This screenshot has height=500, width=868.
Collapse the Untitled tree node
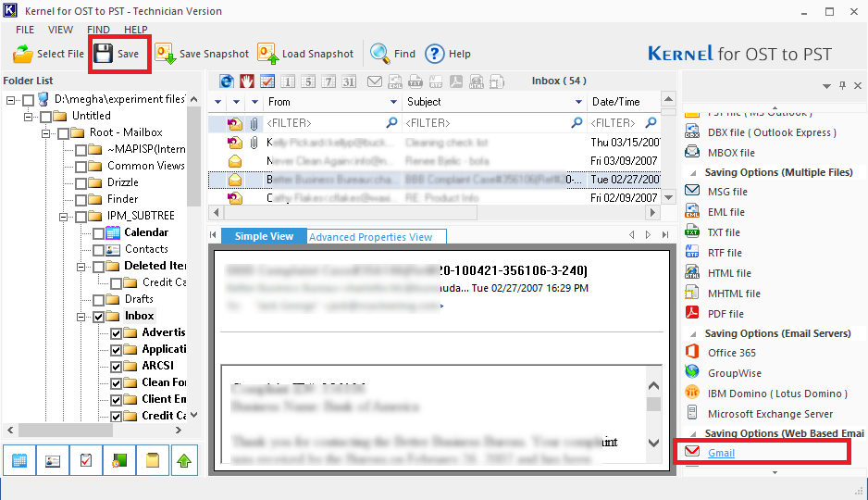coord(29,117)
